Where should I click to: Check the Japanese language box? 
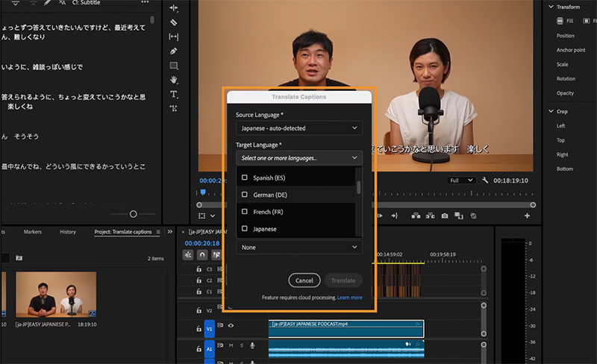(x=245, y=228)
